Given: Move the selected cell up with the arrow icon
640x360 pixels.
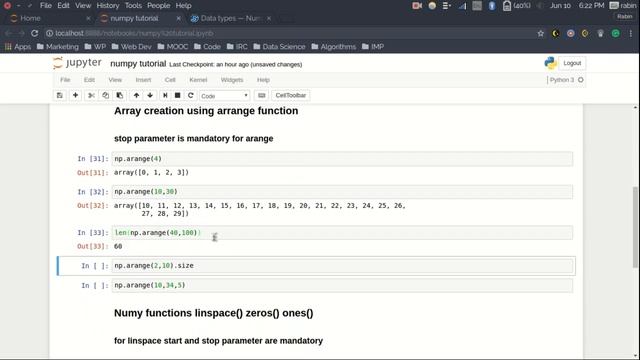Looking at the screenshot, I should [x=136, y=96].
